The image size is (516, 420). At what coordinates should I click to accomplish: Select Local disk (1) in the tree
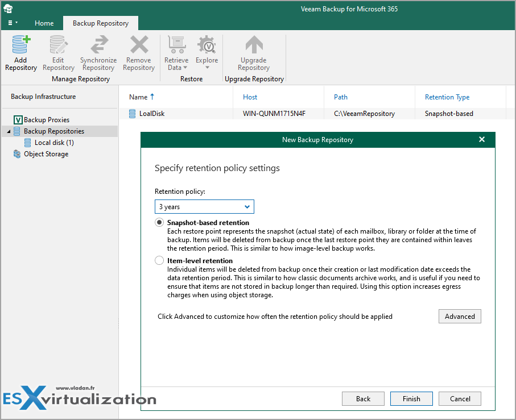pyautogui.click(x=54, y=143)
